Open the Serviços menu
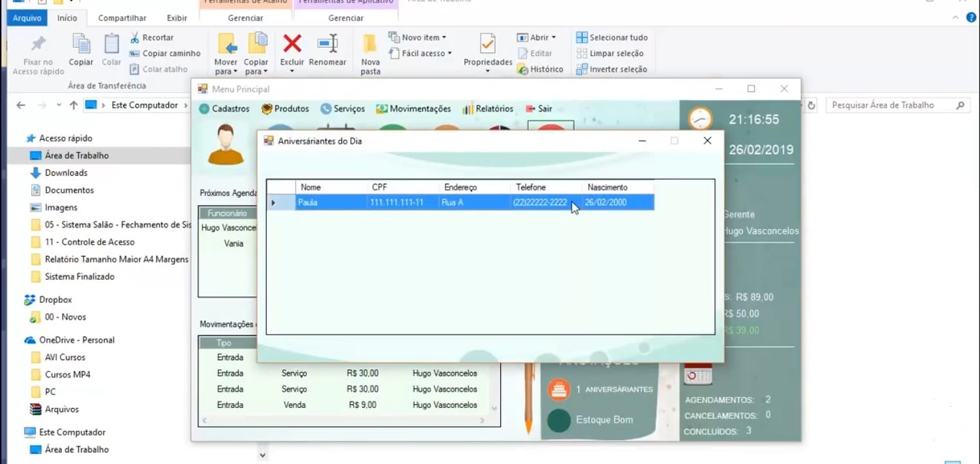 pyautogui.click(x=342, y=109)
